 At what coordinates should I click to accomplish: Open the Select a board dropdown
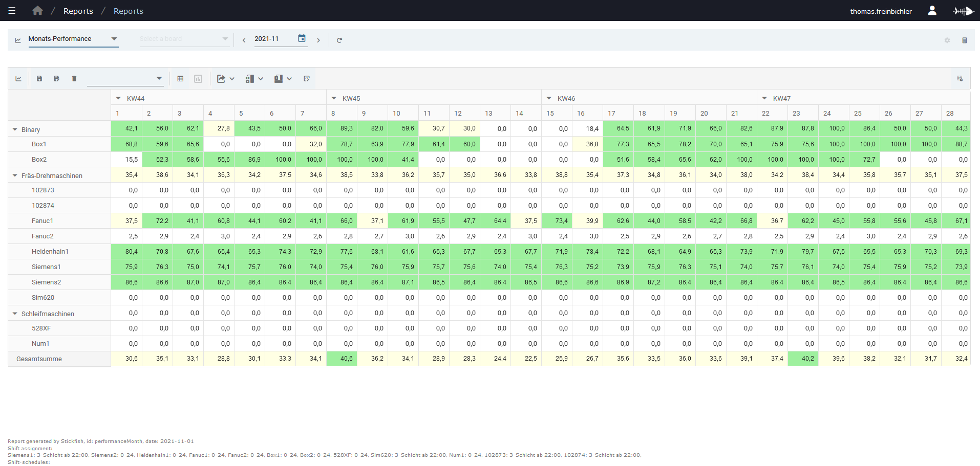pyautogui.click(x=184, y=39)
